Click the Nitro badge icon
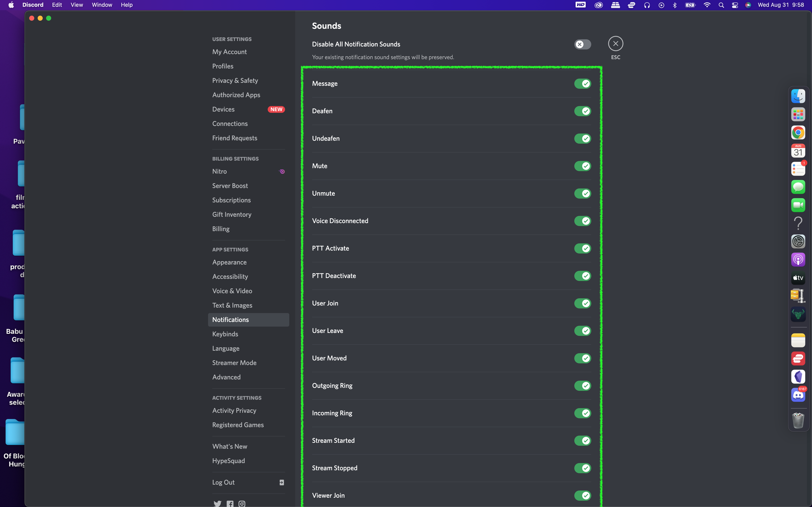The height and width of the screenshot is (507, 812). (x=282, y=171)
